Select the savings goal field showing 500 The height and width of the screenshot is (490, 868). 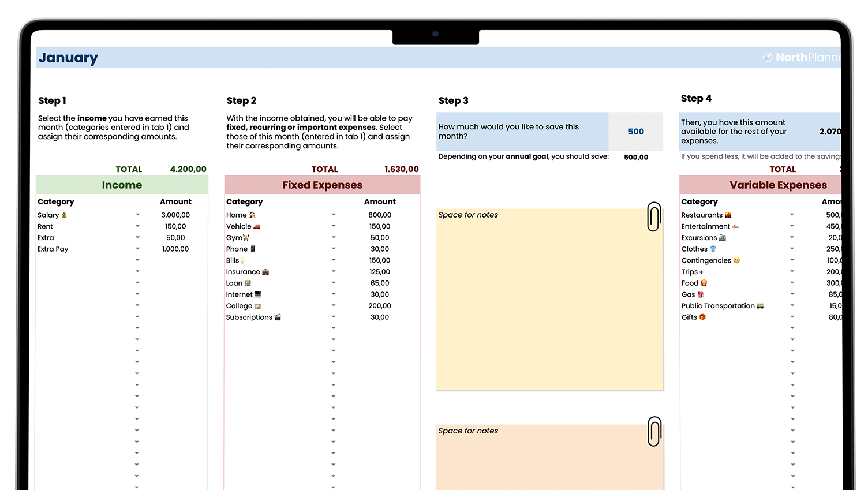click(x=636, y=132)
